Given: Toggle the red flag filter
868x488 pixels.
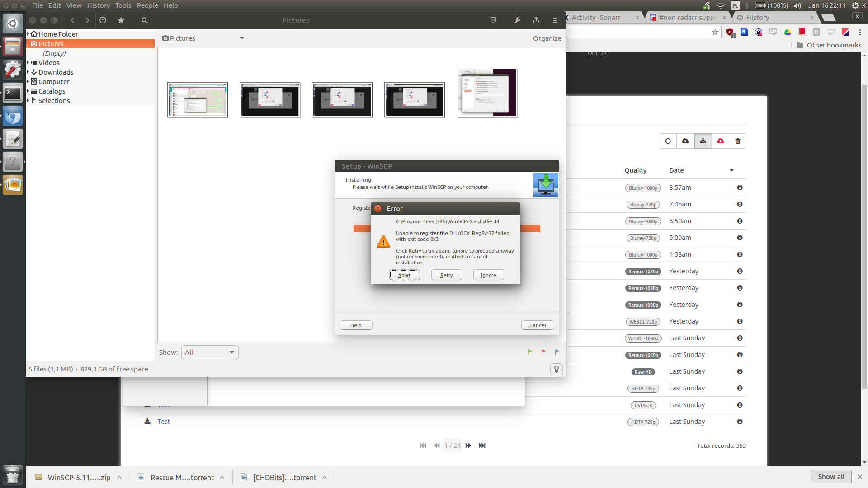Looking at the screenshot, I should pos(543,352).
